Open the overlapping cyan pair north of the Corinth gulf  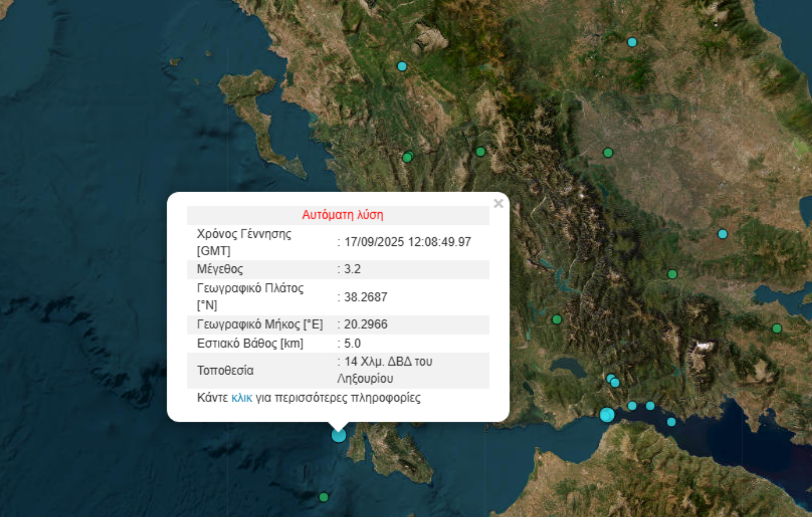[612, 380]
